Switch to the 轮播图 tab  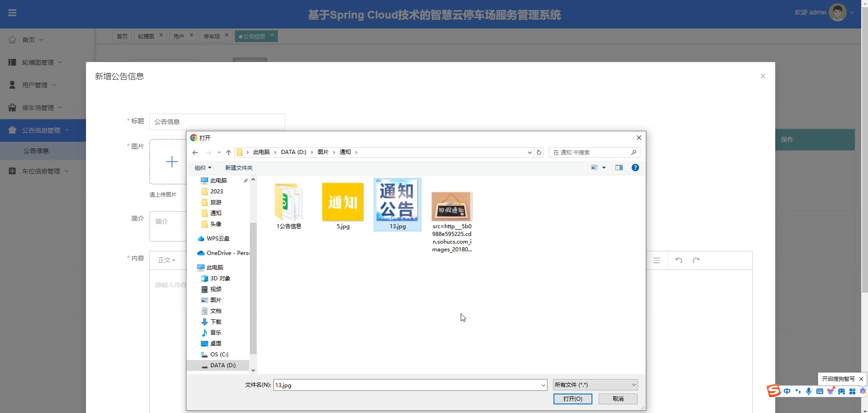point(146,36)
